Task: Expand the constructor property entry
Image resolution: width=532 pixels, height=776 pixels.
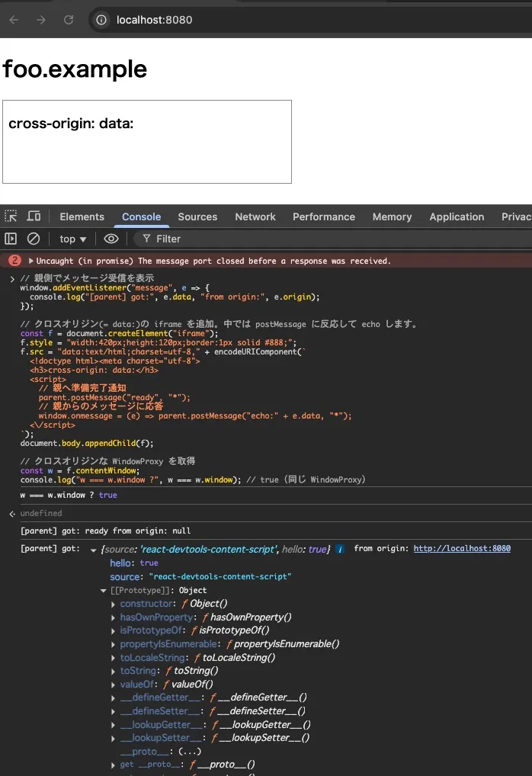Action: click(x=114, y=604)
